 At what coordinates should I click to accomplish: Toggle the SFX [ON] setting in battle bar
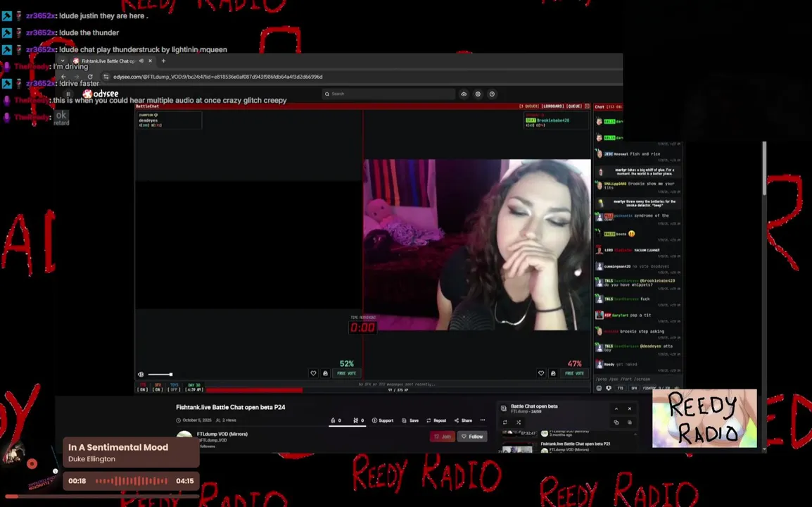tap(158, 387)
